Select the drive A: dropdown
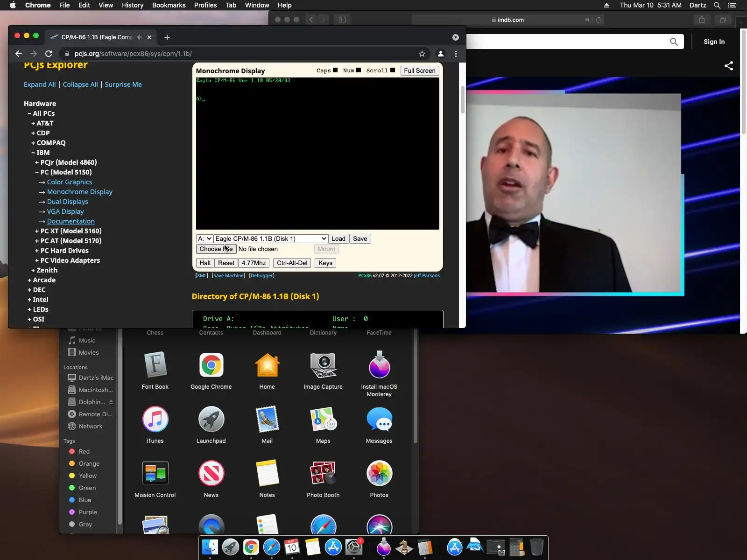747x560 pixels. pyautogui.click(x=204, y=238)
